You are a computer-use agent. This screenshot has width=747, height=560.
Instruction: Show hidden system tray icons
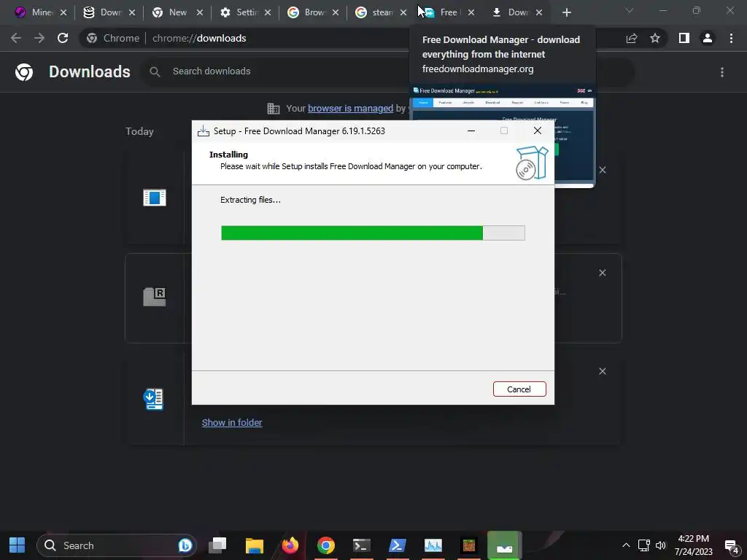(626, 545)
